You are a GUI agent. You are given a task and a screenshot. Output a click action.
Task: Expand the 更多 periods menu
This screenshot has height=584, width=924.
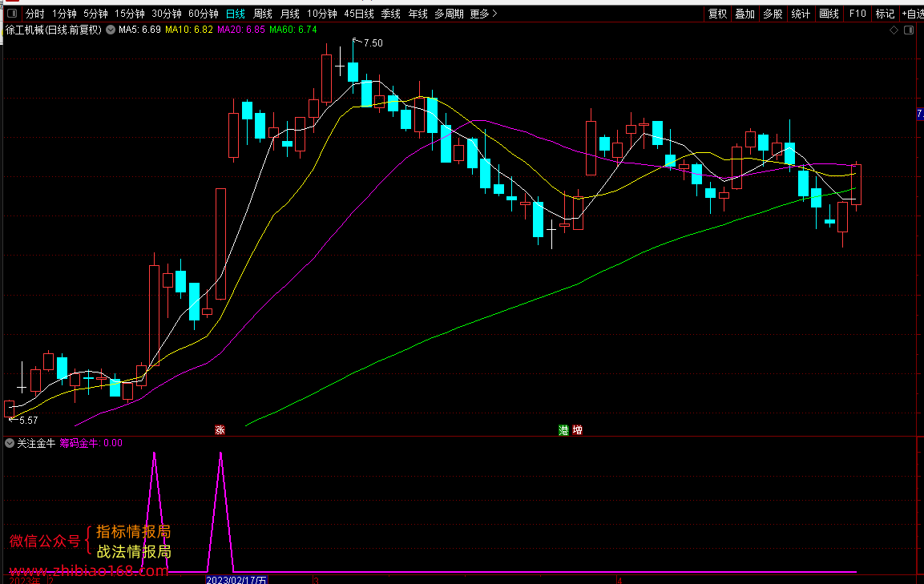click(484, 14)
